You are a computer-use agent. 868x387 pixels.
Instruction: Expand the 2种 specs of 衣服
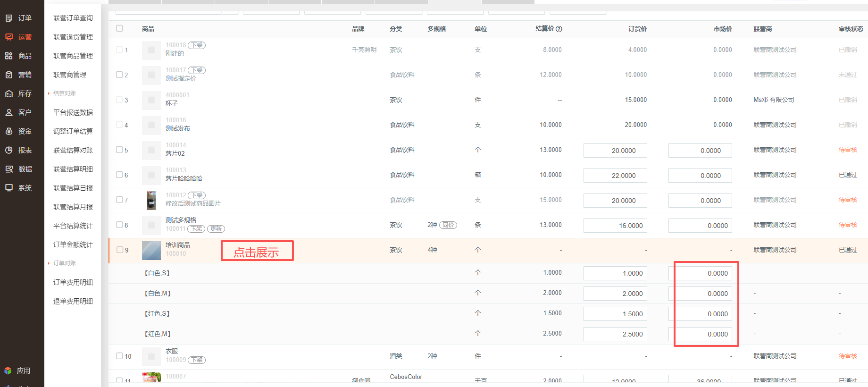click(x=432, y=356)
